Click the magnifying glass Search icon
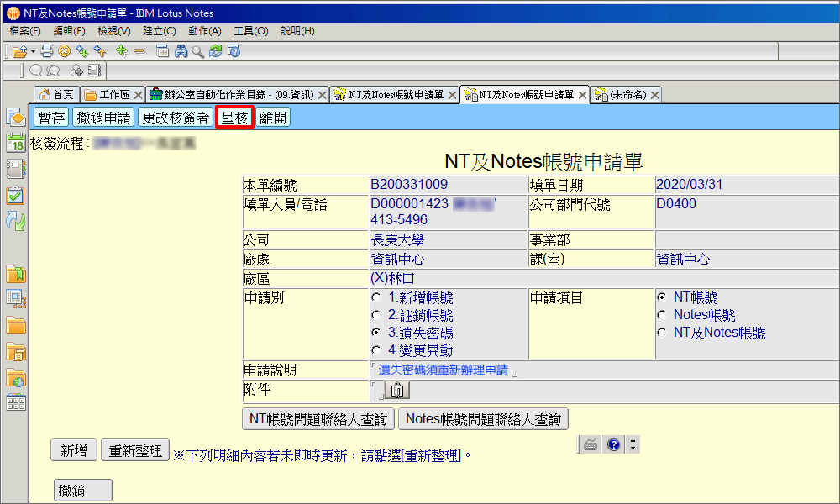 click(x=197, y=51)
